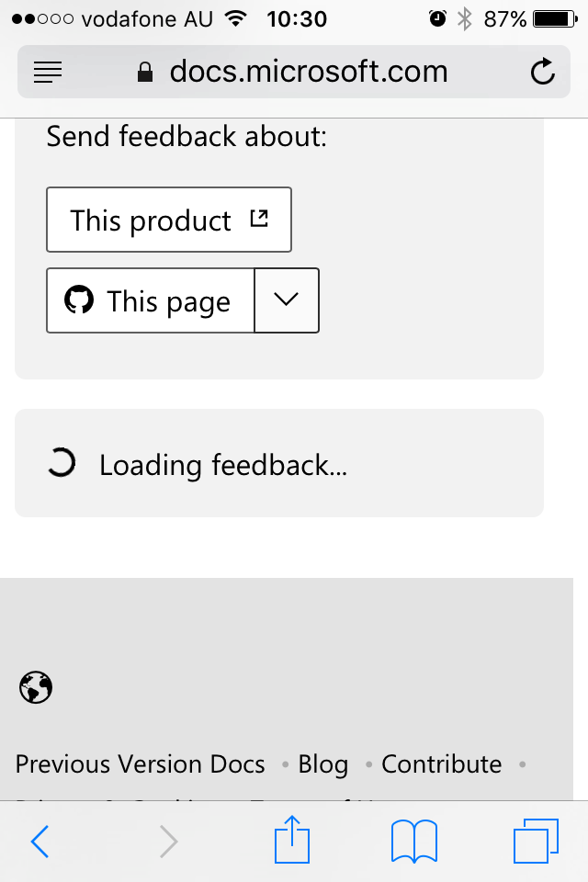Open the Contribute link
Image resolution: width=588 pixels, height=882 pixels.
(x=441, y=763)
